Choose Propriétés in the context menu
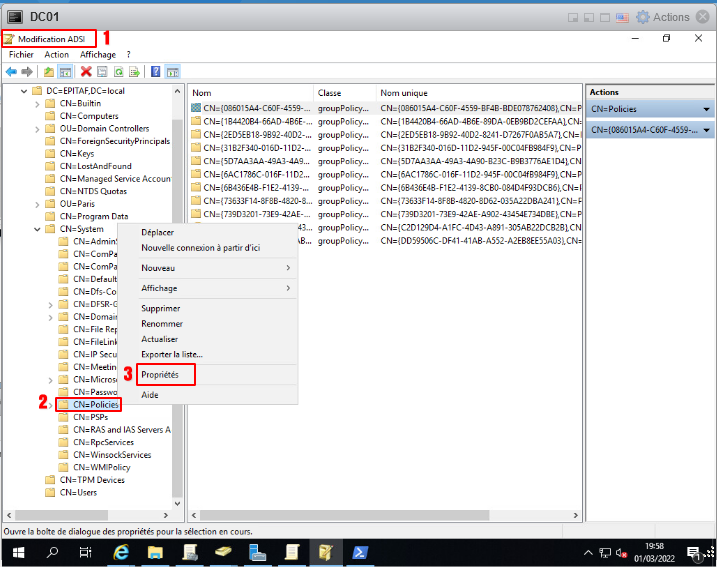Viewport: 717px width, 567px height. tap(160, 374)
